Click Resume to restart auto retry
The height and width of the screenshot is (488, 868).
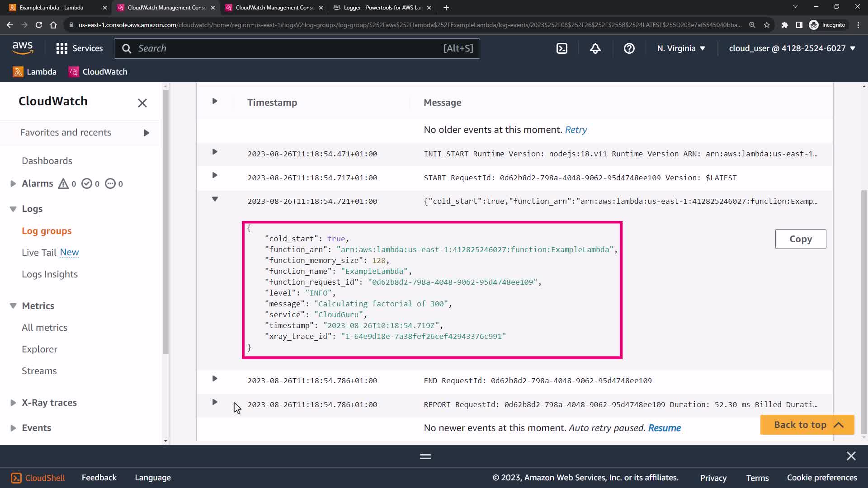[x=664, y=428]
